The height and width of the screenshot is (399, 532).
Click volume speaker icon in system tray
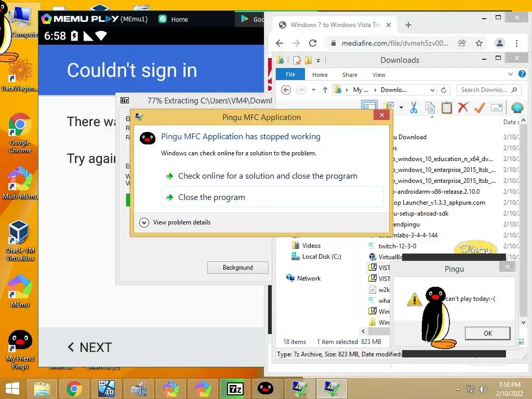point(482,389)
